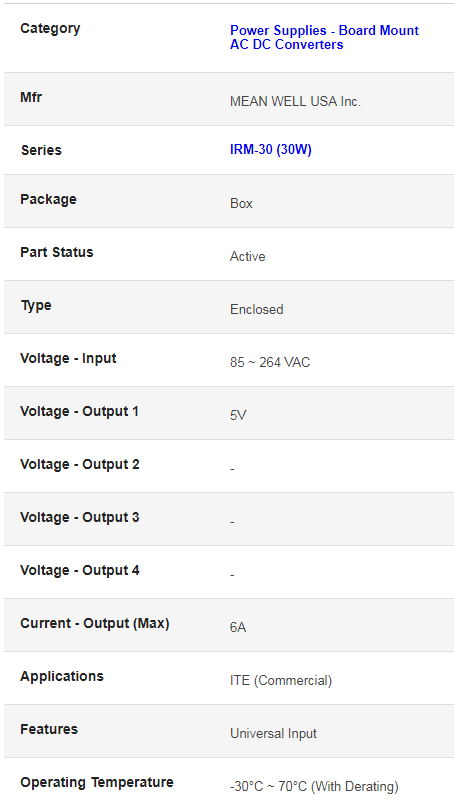Select the Type value Enclosed
The height and width of the screenshot is (800, 454).
(257, 310)
